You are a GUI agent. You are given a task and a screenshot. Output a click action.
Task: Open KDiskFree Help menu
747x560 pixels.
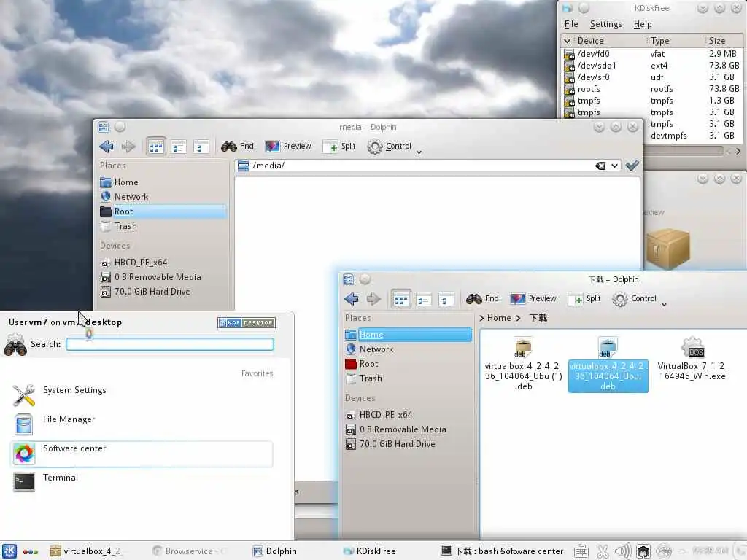click(642, 24)
